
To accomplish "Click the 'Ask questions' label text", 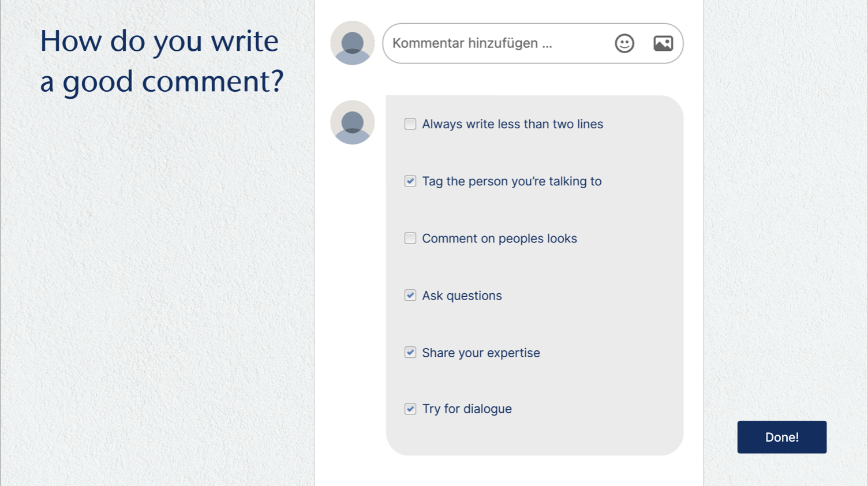I will [462, 296].
